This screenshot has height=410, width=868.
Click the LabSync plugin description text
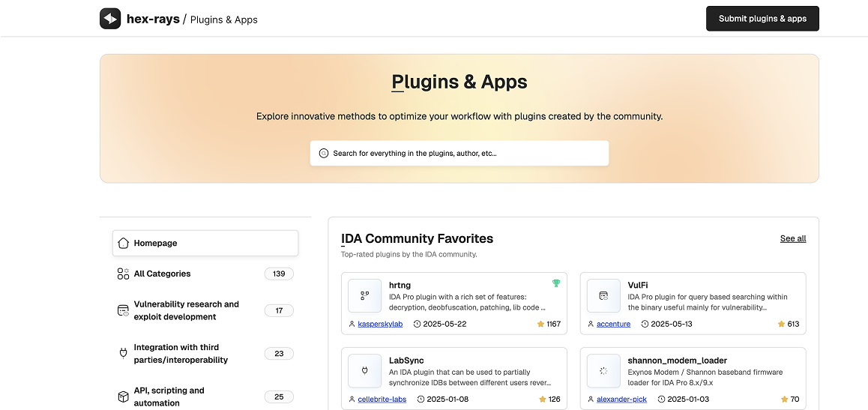pyautogui.click(x=470, y=377)
